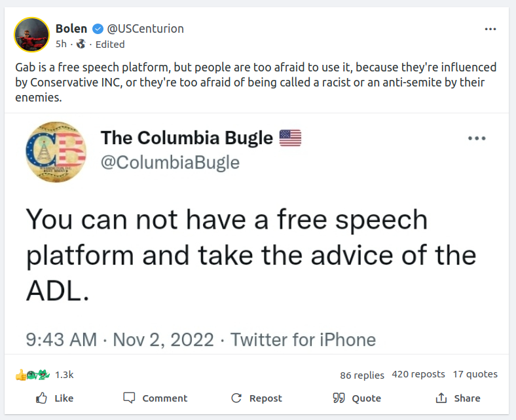Click the Comment speech bubble button
The width and height of the screenshot is (516, 420).
pyautogui.click(x=155, y=398)
